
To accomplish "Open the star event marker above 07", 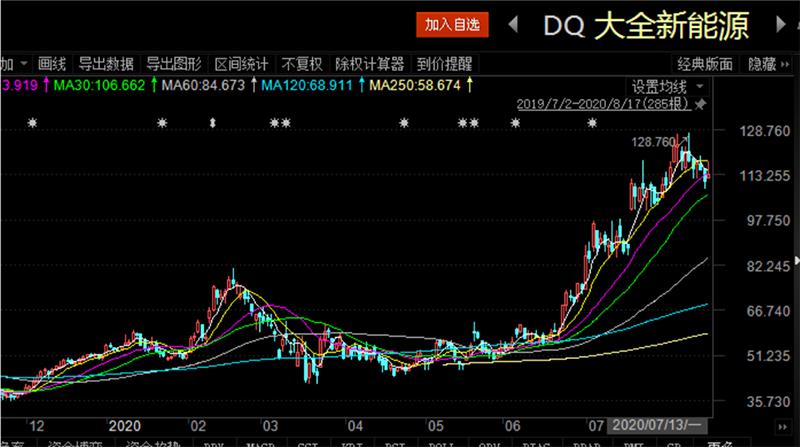I will click(x=592, y=122).
